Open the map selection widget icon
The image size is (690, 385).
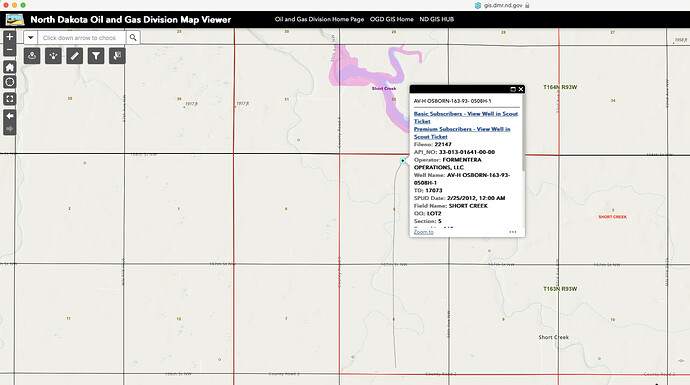[117, 56]
